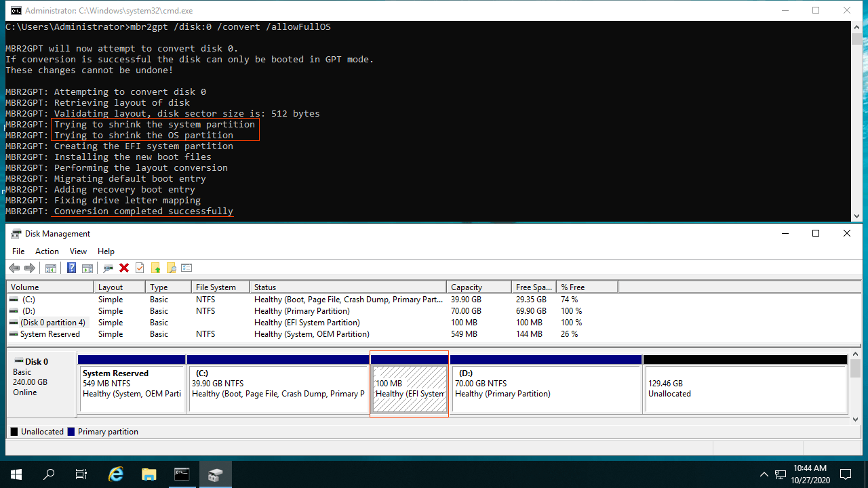Click the checklist settings toolbar icon
Image resolution: width=868 pixels, height=488 pixels.
point(186,268)
